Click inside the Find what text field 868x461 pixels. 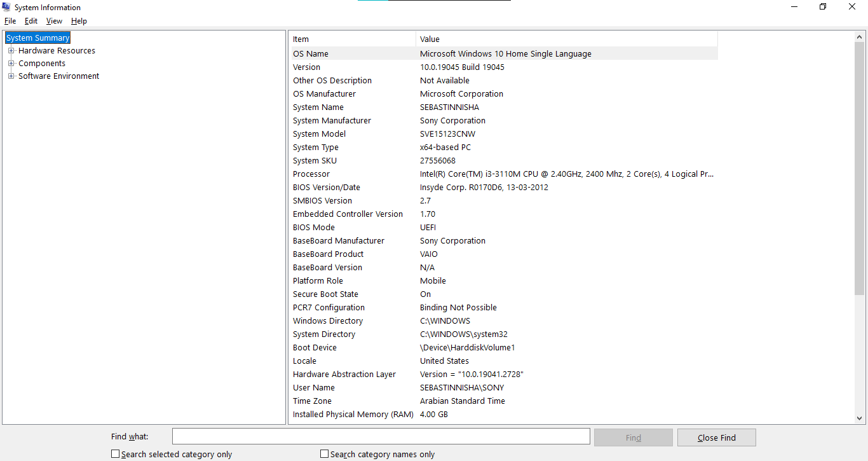pos(381,436)
